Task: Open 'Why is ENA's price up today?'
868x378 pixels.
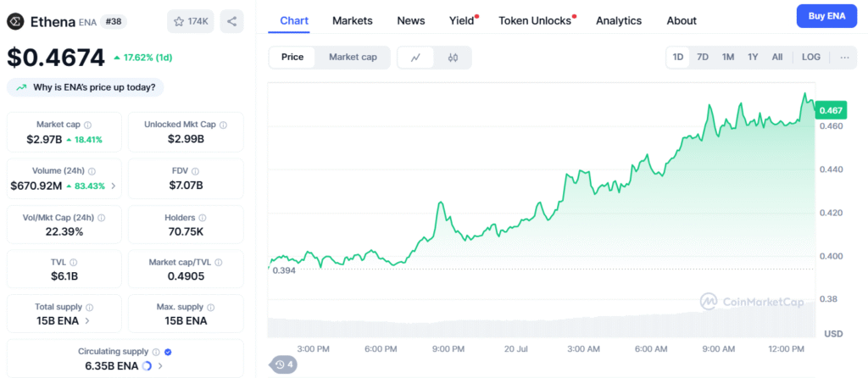Action: point(86,87)
